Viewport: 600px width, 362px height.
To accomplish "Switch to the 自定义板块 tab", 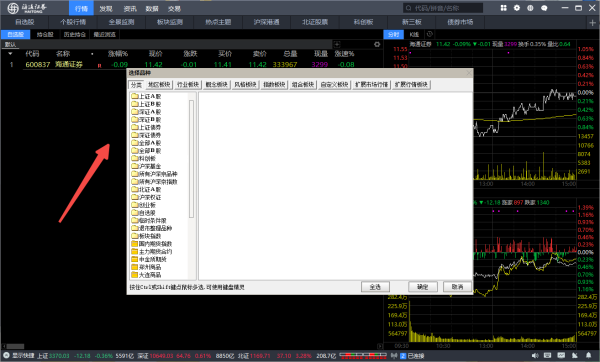I will click(x=334, y=85).
